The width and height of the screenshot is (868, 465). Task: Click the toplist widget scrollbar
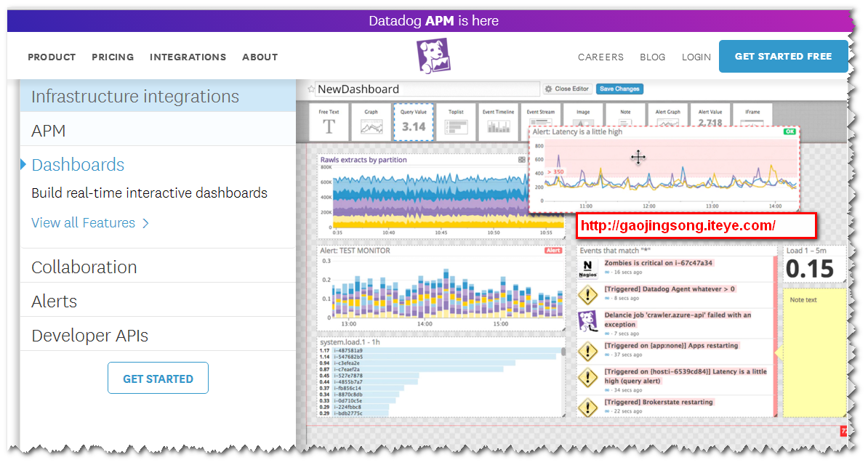[563, 352]
